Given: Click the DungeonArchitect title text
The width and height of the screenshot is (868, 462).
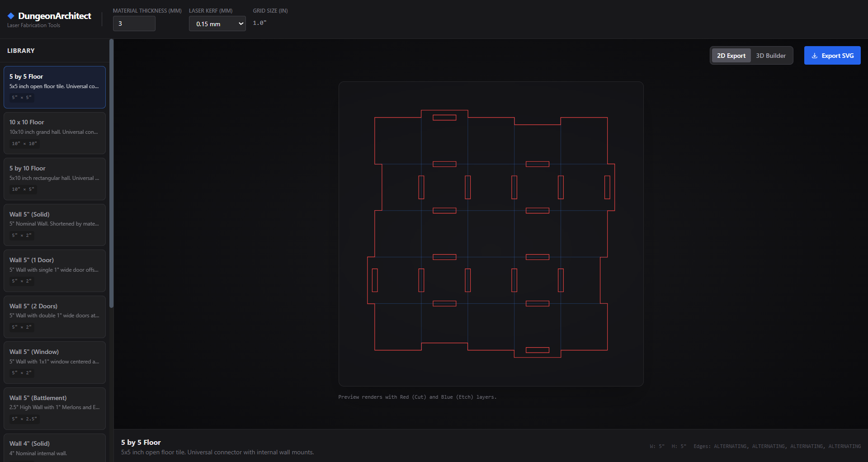Looking at the screenshot, I should tap(55, 16).
